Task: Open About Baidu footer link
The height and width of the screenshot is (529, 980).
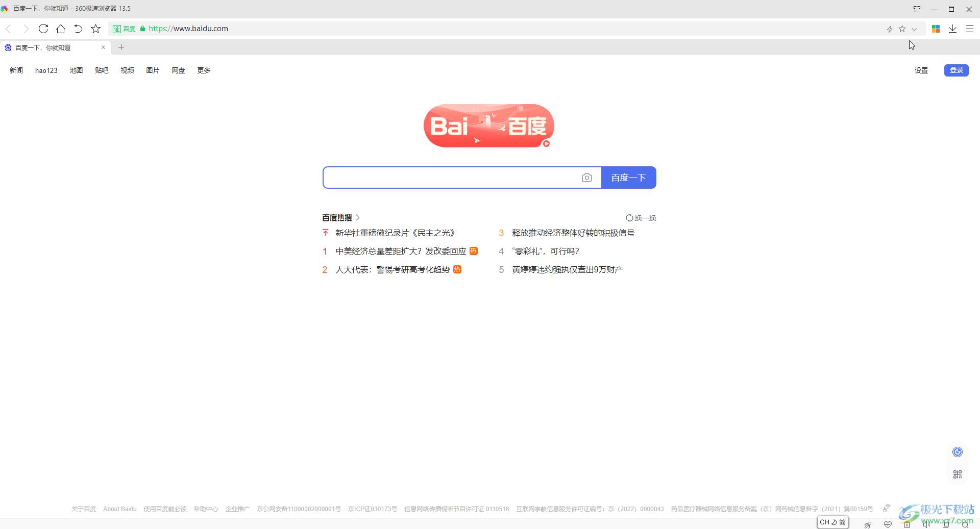Action: coord(120,509)
